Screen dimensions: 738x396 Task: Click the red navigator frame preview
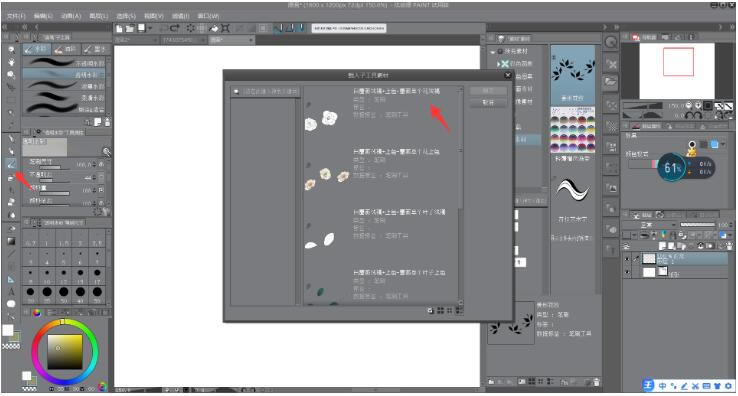coord(678,62)
